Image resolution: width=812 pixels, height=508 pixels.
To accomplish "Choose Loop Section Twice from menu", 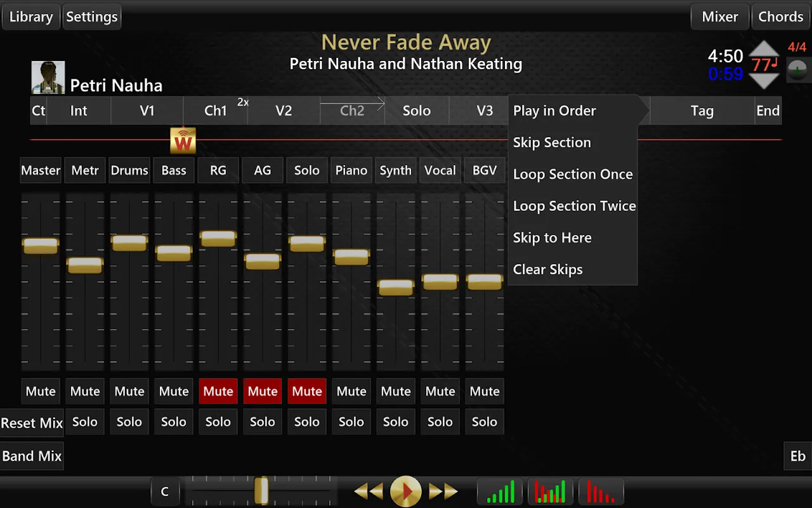I will (574, 206).
